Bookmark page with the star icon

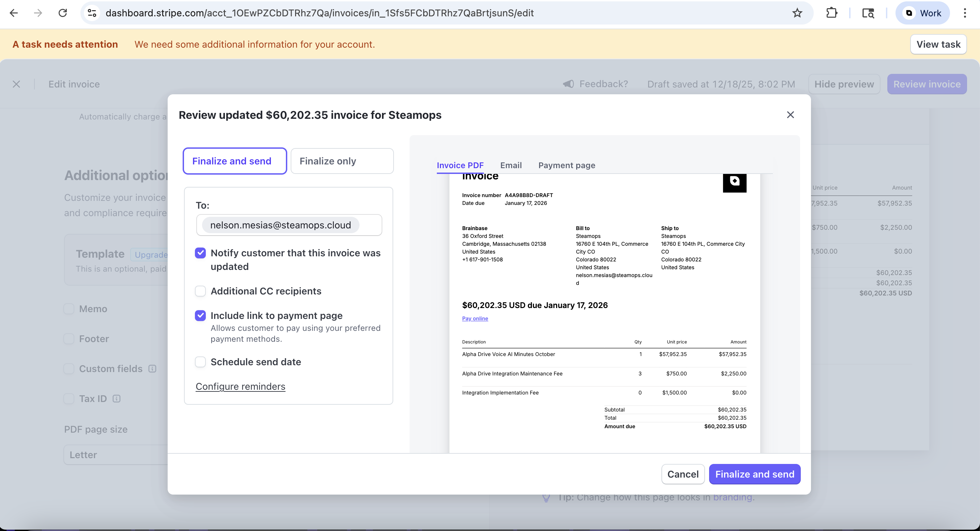pos(797,13)
